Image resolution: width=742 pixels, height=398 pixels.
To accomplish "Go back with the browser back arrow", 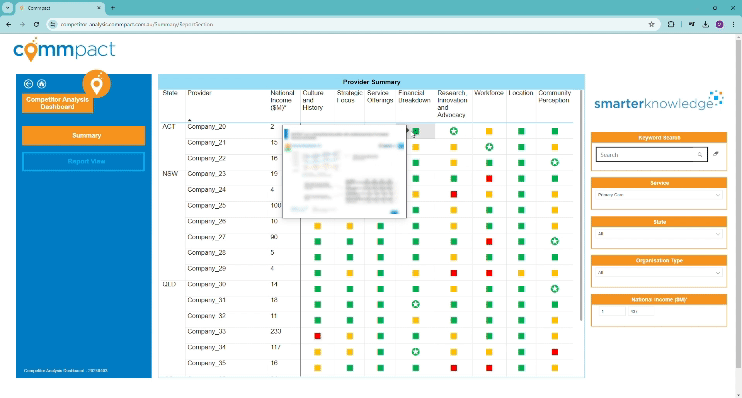I will tap(9, 24).
